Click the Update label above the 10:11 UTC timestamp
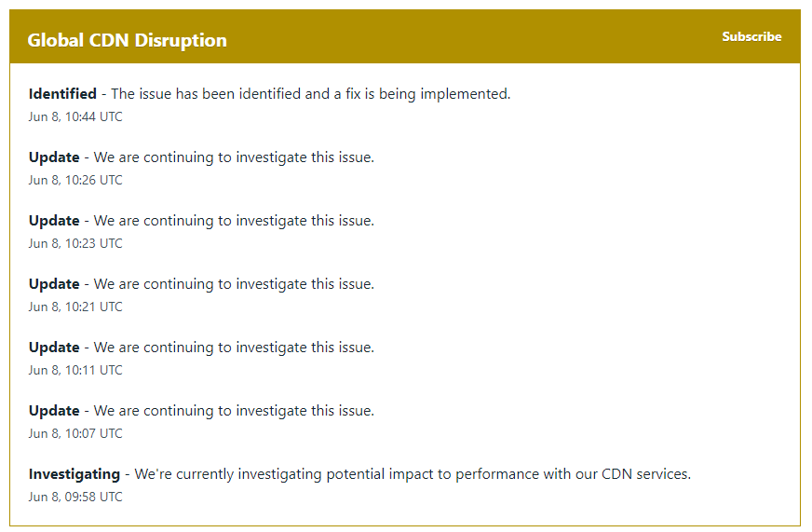Viewport: 812px width, 532px height. pos(54,348)
